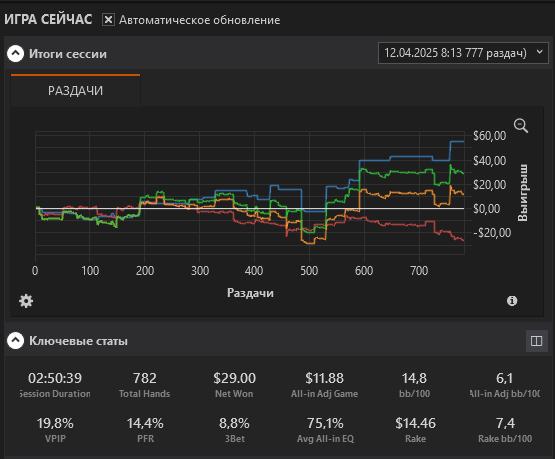This screenshot has width=555, height=459.
Task: Click the Итоги сессии section title
Action: pos(68,54)
